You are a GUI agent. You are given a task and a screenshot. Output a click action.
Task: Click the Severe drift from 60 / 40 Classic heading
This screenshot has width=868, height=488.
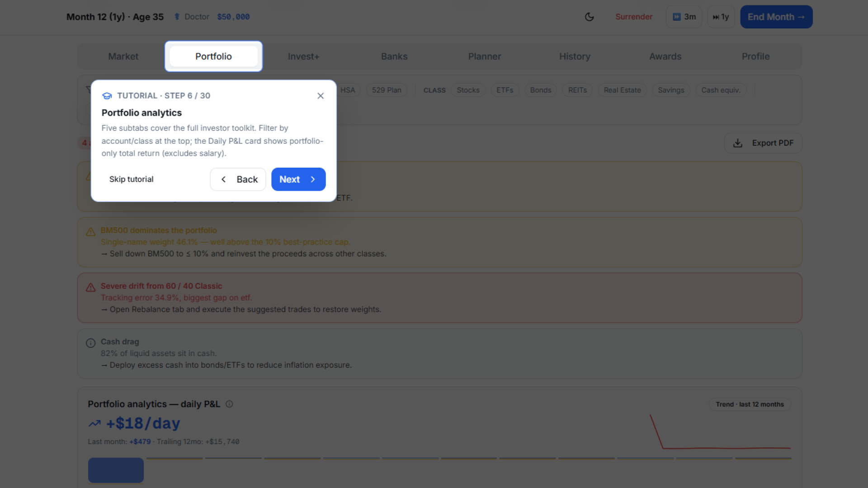(161, 286)
